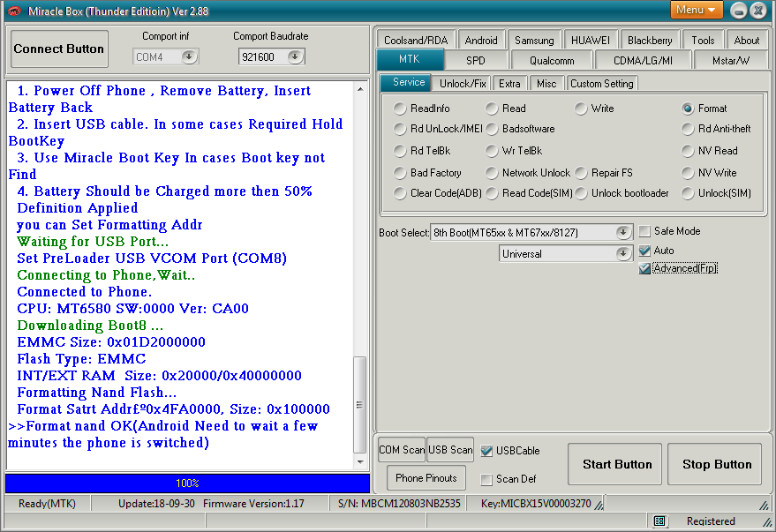Switch to the Coolsand/RDA tab

[416, 40]
